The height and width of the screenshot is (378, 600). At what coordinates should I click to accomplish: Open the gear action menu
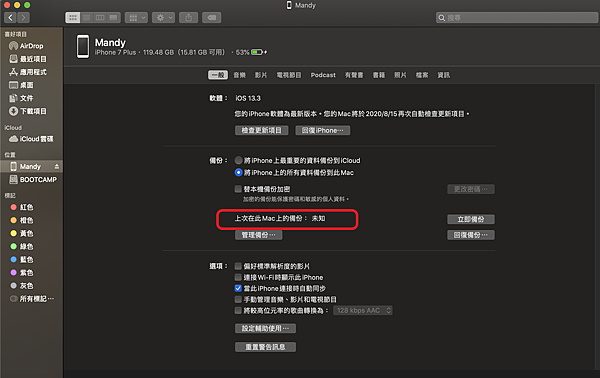(x=163, y=18)
